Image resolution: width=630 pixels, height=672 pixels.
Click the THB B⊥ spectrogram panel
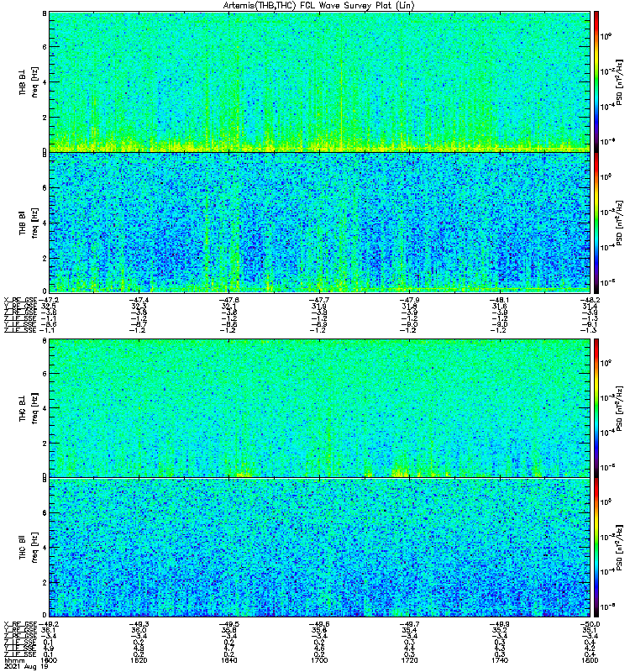coord(319,81)
